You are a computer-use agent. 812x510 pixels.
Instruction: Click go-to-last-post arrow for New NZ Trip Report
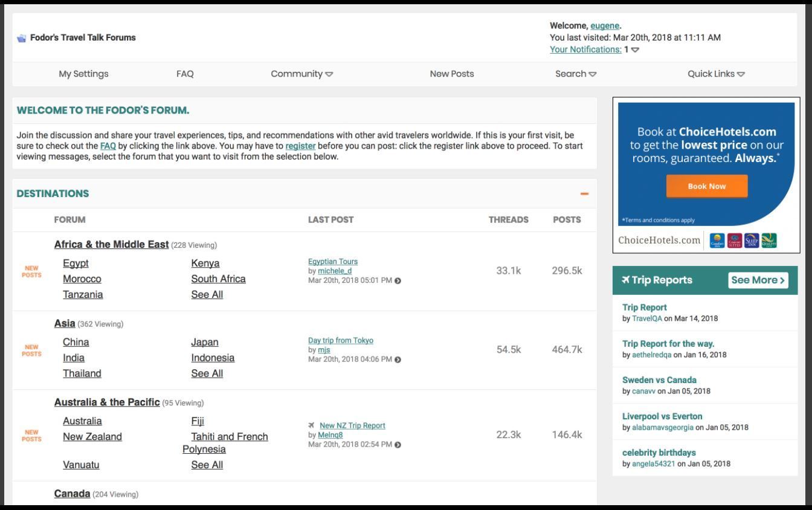coord(398,445)
